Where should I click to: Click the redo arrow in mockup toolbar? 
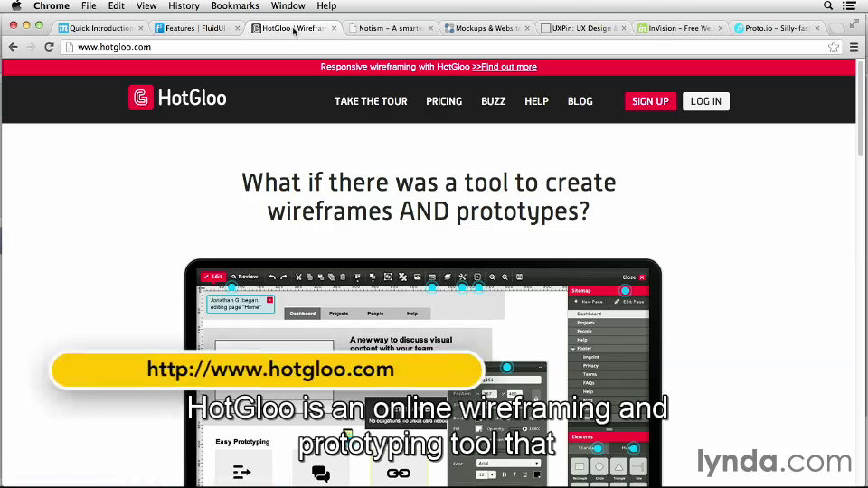283,277
